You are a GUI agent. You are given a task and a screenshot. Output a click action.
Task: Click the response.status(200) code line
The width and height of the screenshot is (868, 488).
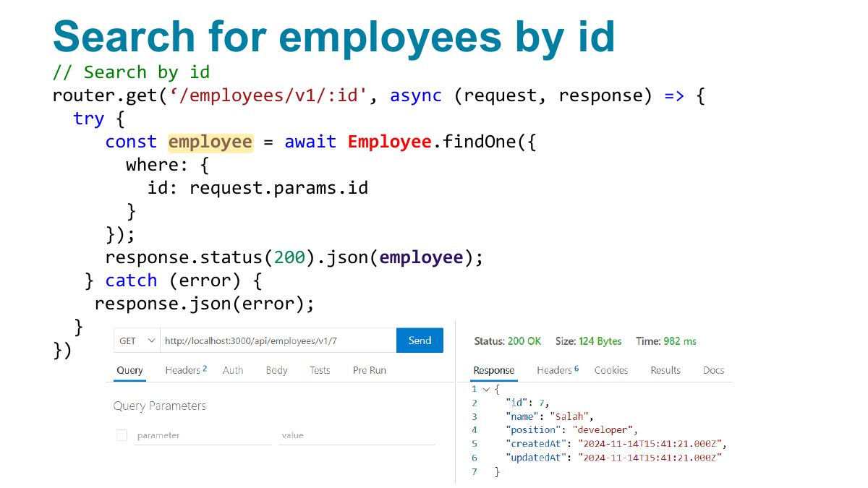(294, 258)
